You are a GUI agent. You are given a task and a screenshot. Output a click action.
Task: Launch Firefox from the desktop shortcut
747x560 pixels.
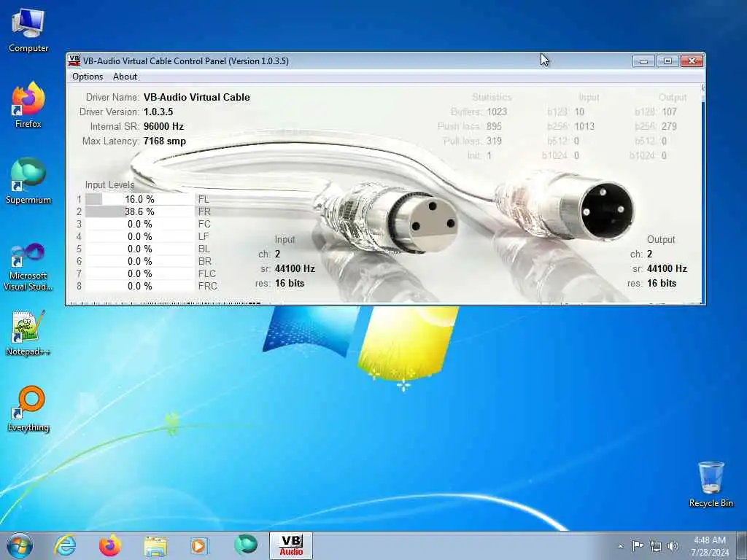[28, 105]
